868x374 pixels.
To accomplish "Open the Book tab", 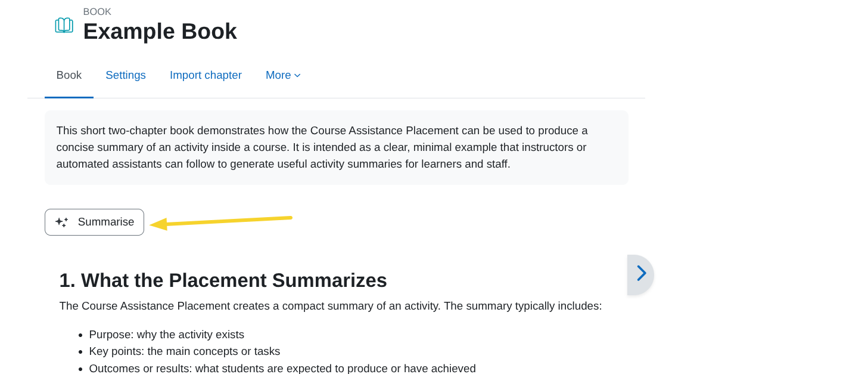I will click(x=69, y=75).
